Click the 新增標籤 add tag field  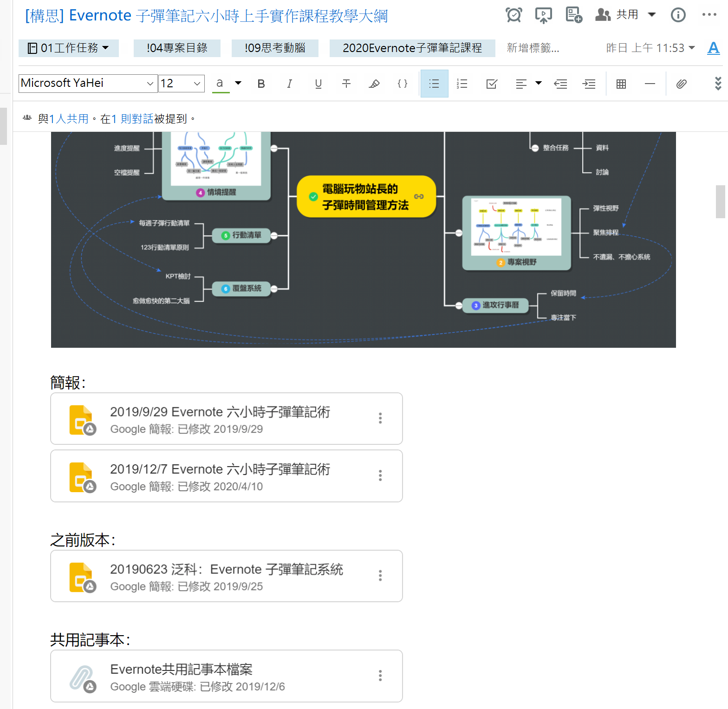533,48
